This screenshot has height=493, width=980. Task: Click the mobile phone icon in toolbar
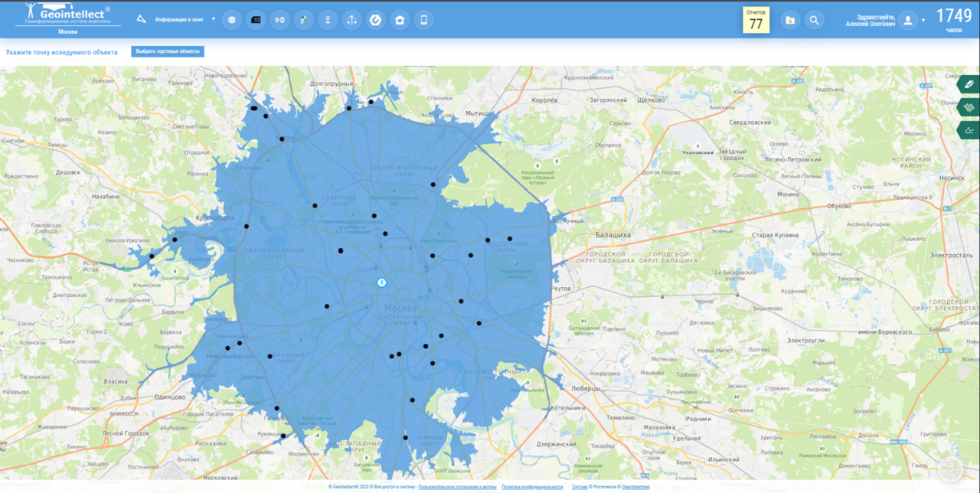423,21
